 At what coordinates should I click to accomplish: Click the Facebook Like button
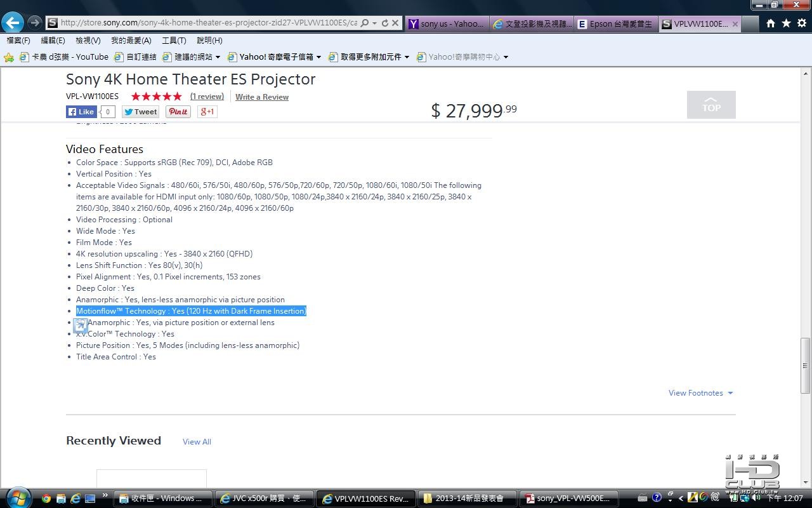[81, 112]
